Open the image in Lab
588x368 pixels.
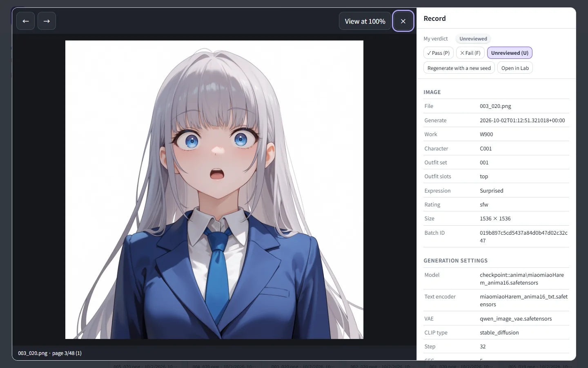pos(515,68)
